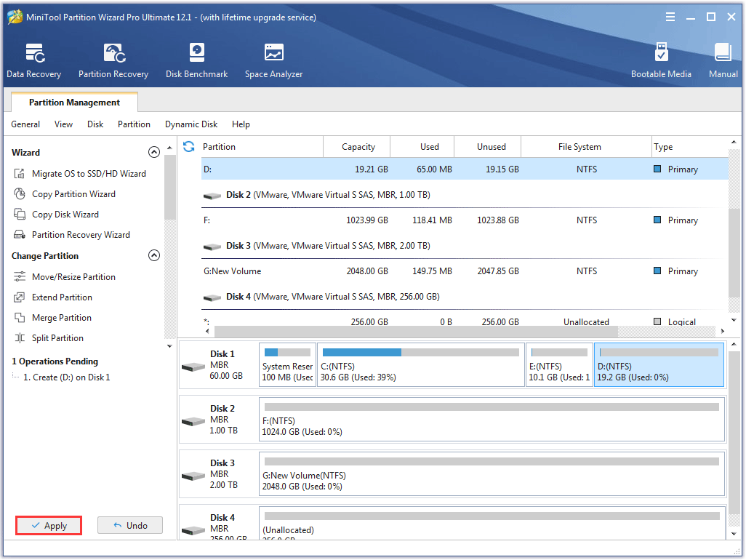Sort by Partition column header
Viewport: 746px width, 560px height.
tap(262, 146)
